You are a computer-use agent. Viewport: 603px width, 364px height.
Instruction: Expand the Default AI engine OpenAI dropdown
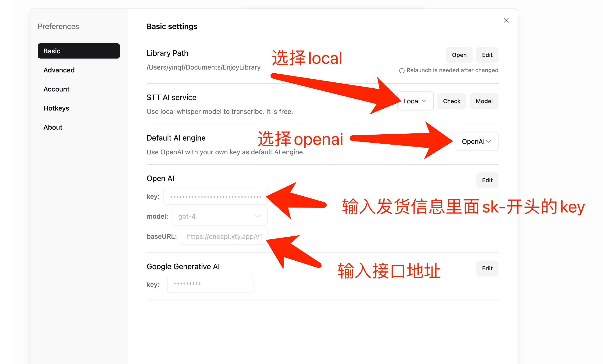(477, 142)
